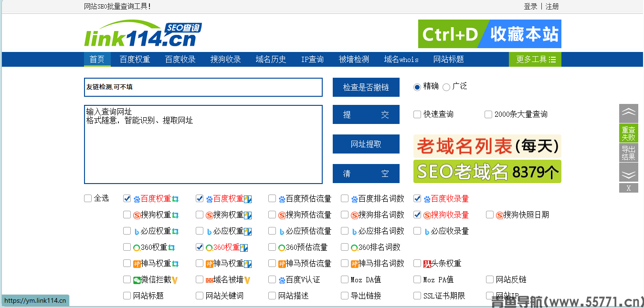The width and height of the screenshot is (644, 308).
Task: Open the IP查询 nav tab
Action: pos(313,60)
